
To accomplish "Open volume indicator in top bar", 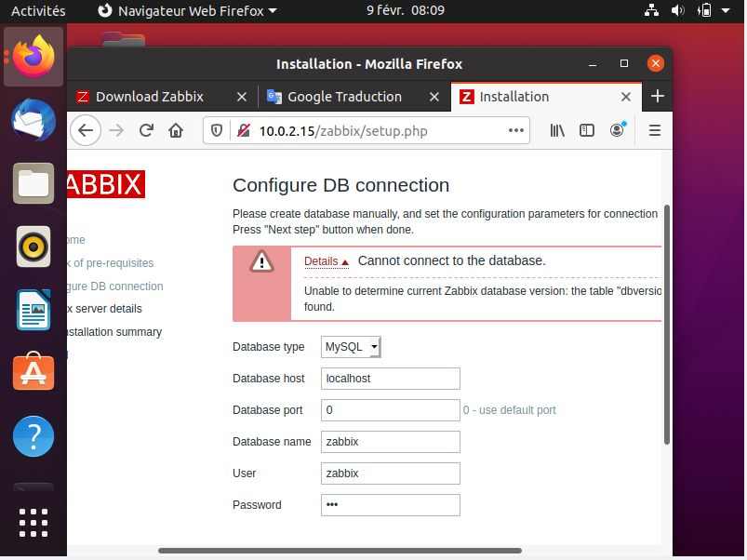I will [677, 10].
